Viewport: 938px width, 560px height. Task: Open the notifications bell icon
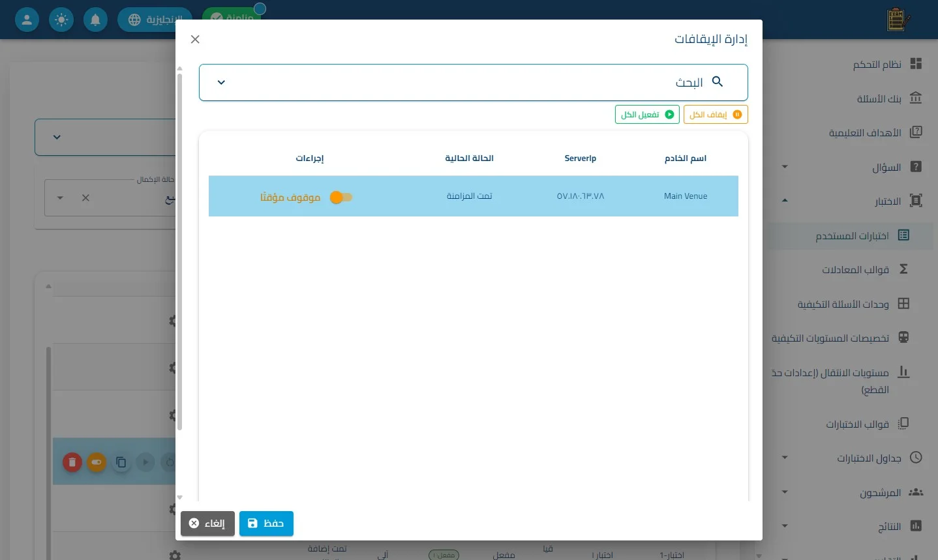click(x=95, y=20)
